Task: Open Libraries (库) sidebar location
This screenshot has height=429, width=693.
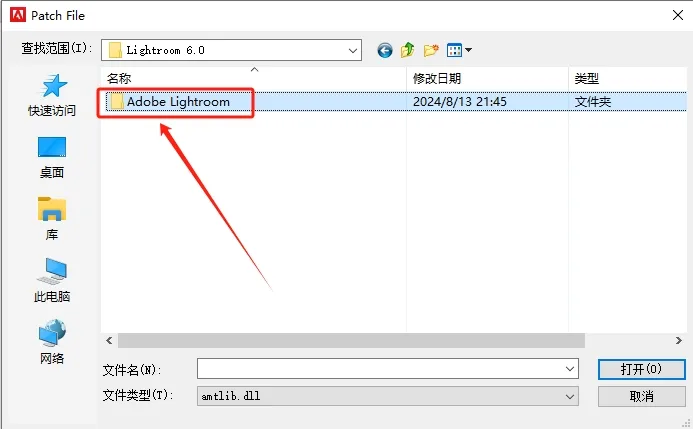Action: 52,219
